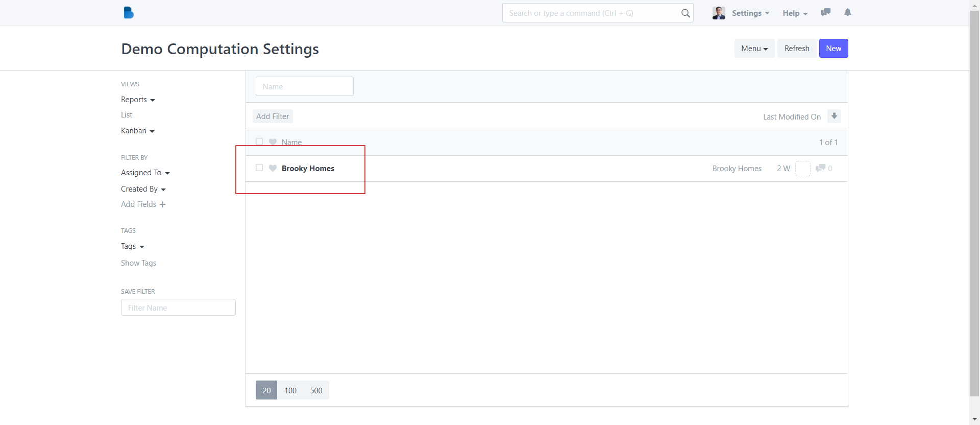Click the heart icon in header row

click(x=273, y=142)
